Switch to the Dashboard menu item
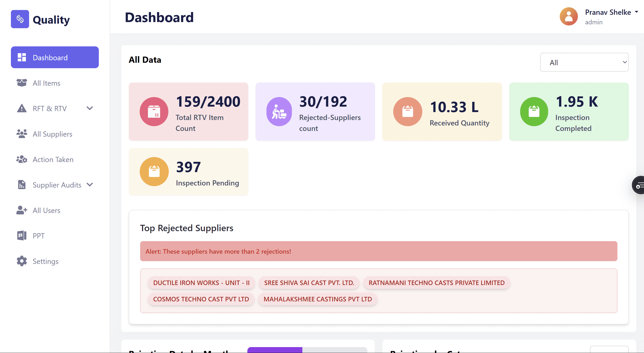644x353 pixels. tap(50, 57)
